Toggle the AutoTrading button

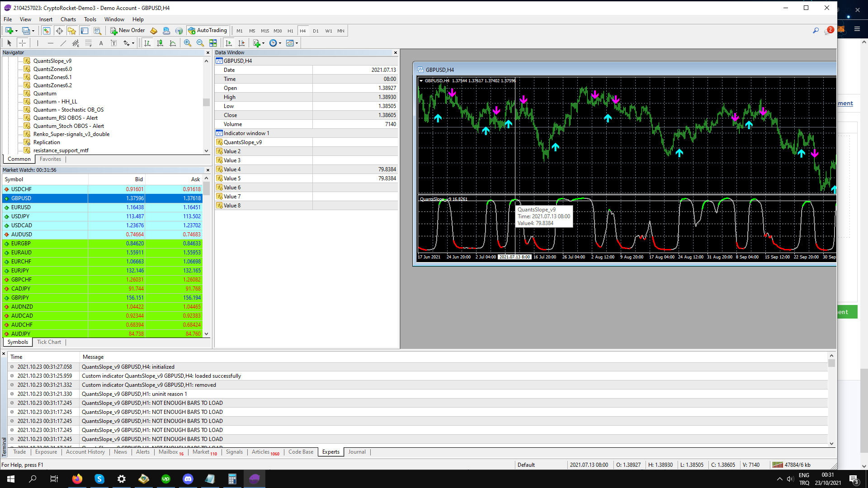(x=208, y=31)
